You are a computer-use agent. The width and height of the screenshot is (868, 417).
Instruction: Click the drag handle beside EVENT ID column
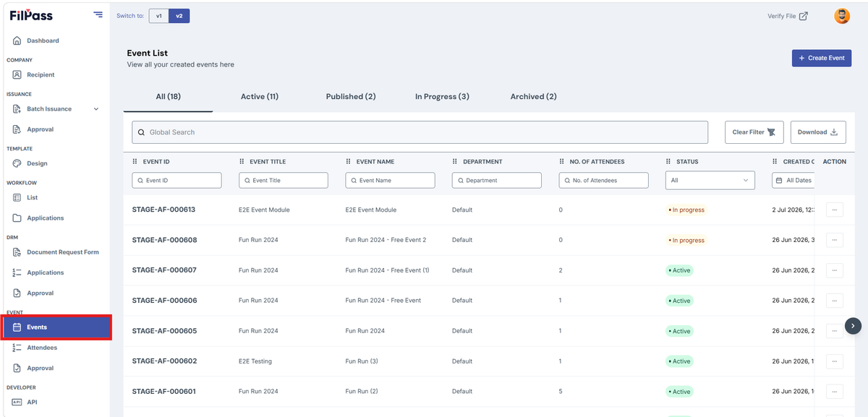(x=135, y=162)
